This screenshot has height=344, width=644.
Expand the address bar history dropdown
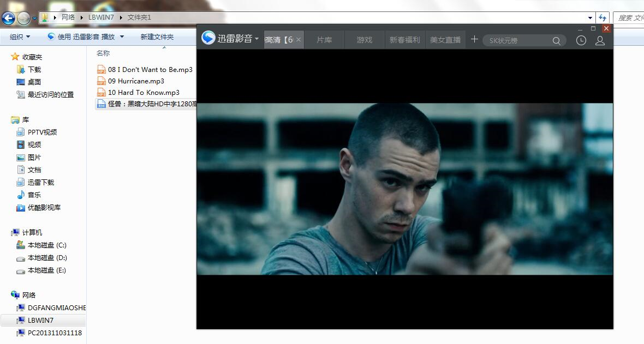pos(590,18)
